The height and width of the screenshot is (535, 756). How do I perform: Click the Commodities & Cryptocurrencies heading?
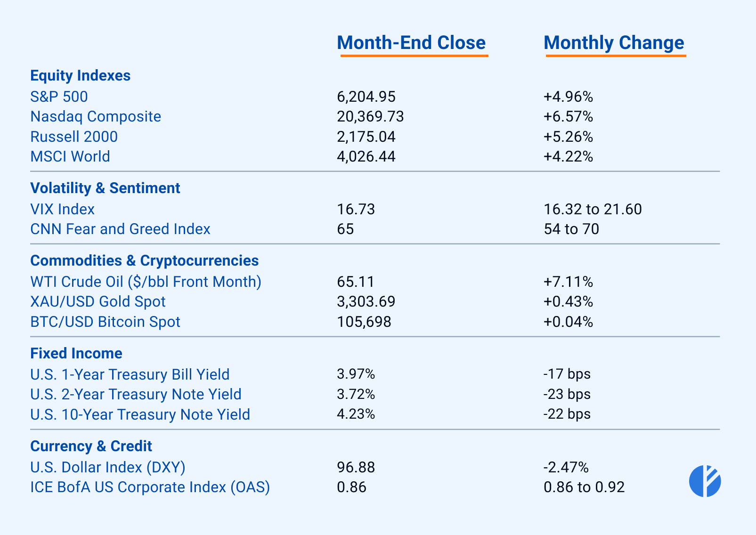point(144,260)
